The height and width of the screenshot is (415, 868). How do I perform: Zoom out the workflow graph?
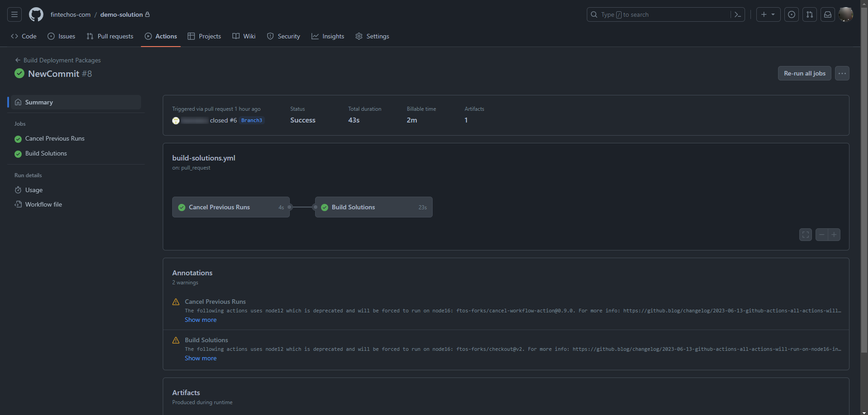coord(821,235)
